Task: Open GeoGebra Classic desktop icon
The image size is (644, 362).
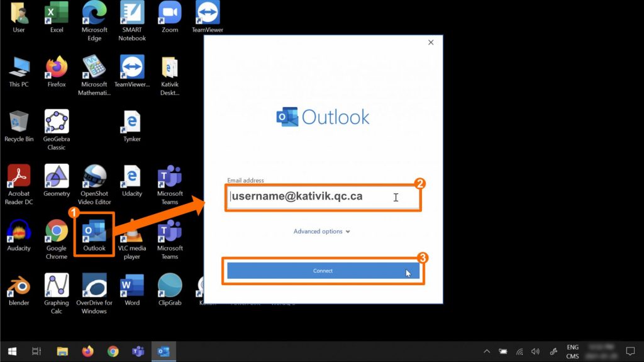Action: click(57, 122)
